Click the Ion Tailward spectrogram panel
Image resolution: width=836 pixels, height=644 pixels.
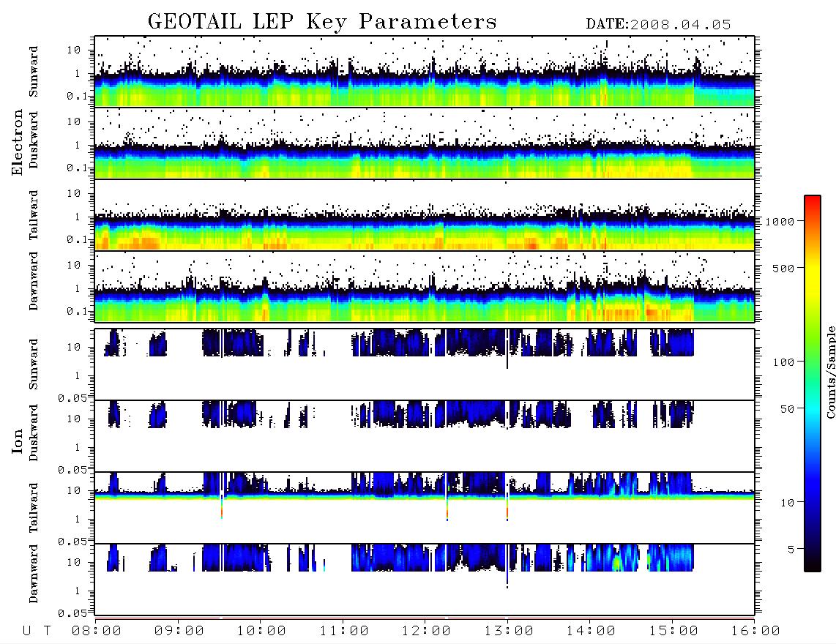pos(425,508)
